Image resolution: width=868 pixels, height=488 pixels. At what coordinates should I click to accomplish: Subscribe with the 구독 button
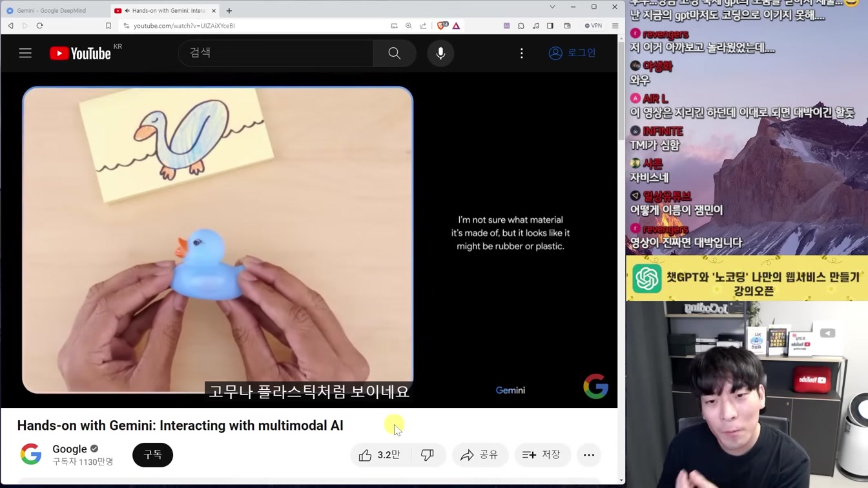(152, 455)
